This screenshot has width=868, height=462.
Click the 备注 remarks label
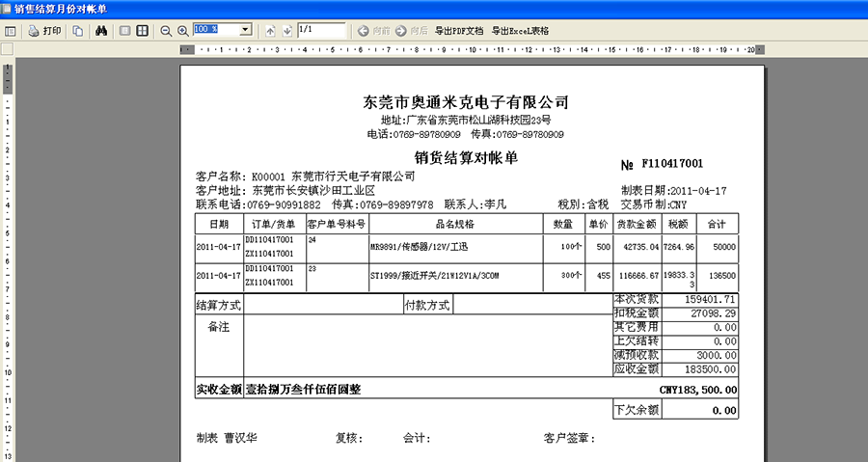pos(219,327)
